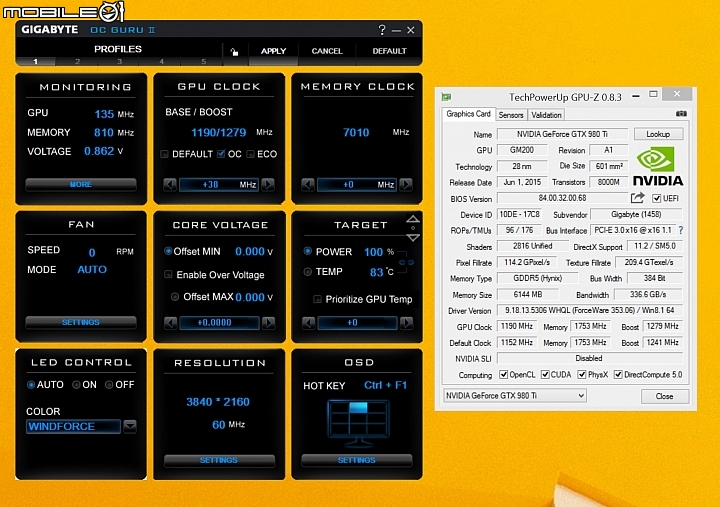
Task: Click the WINDFORCE color field
Action: [x=73, y=426]
